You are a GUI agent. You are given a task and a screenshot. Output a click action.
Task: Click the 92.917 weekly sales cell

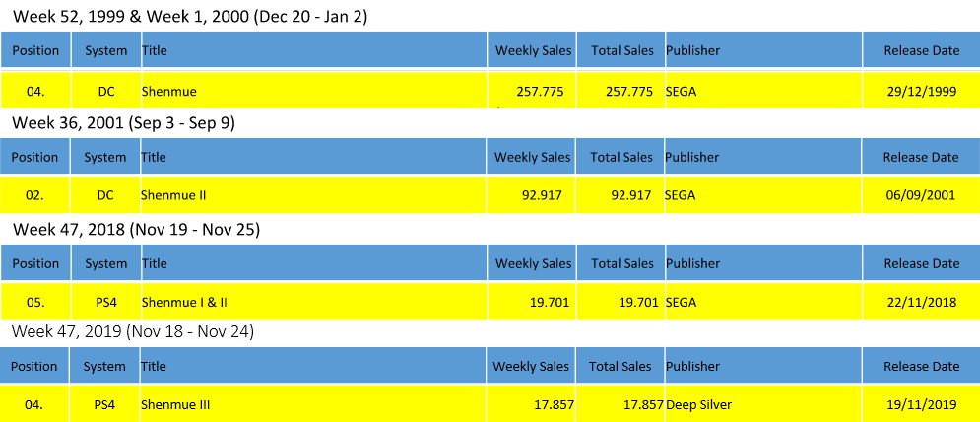coord(542,195)
